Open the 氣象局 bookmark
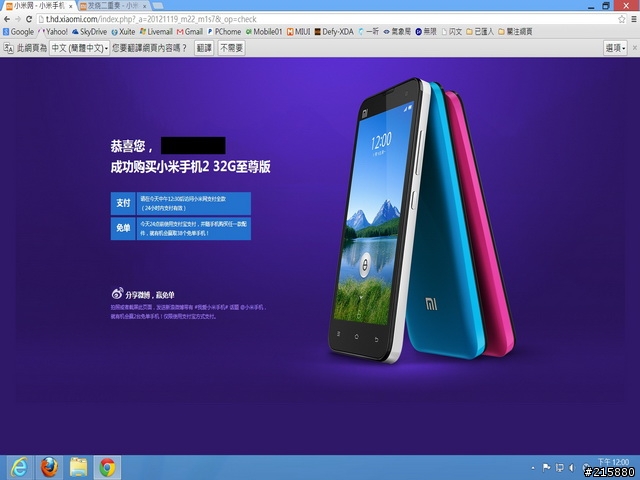640x480 pixels. click(397, 31)
